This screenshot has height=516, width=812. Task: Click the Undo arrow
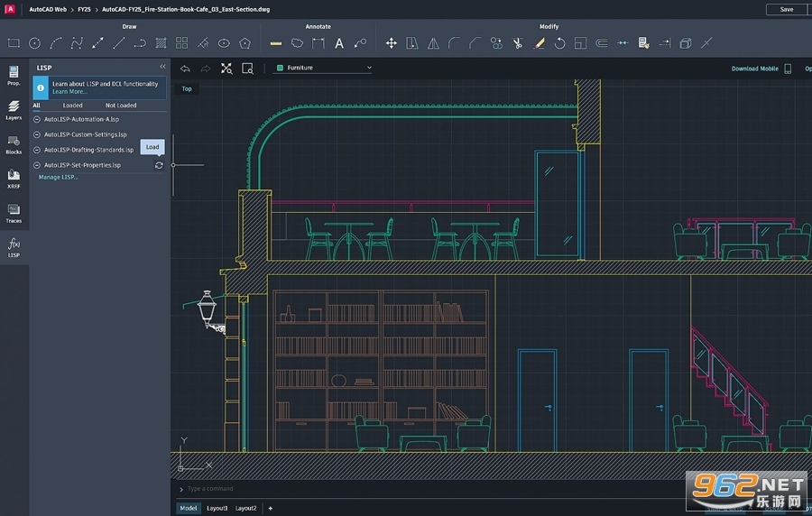point(185,69)
